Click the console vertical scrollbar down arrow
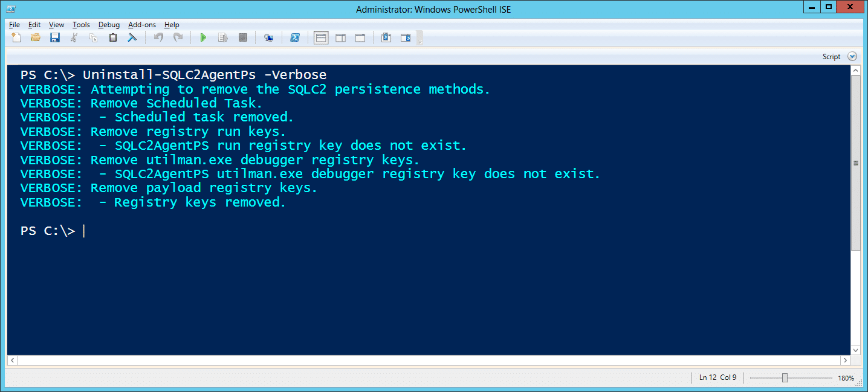 tap(855, 350)
